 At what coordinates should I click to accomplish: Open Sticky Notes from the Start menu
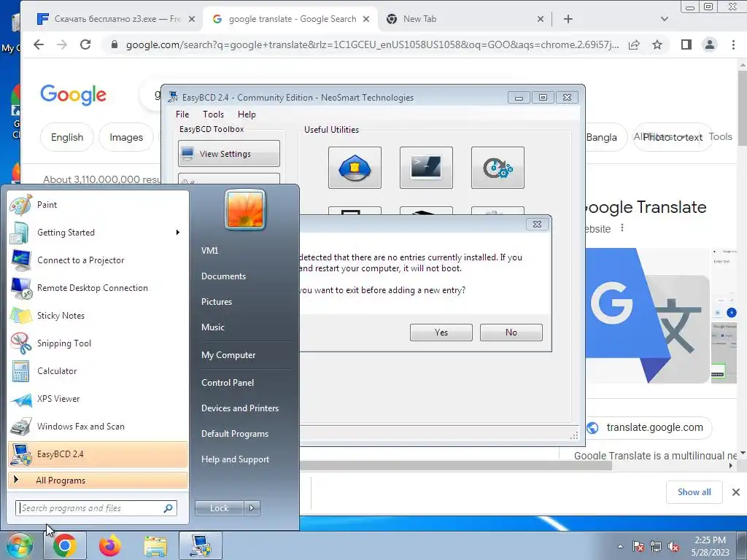tap(98, 315)
